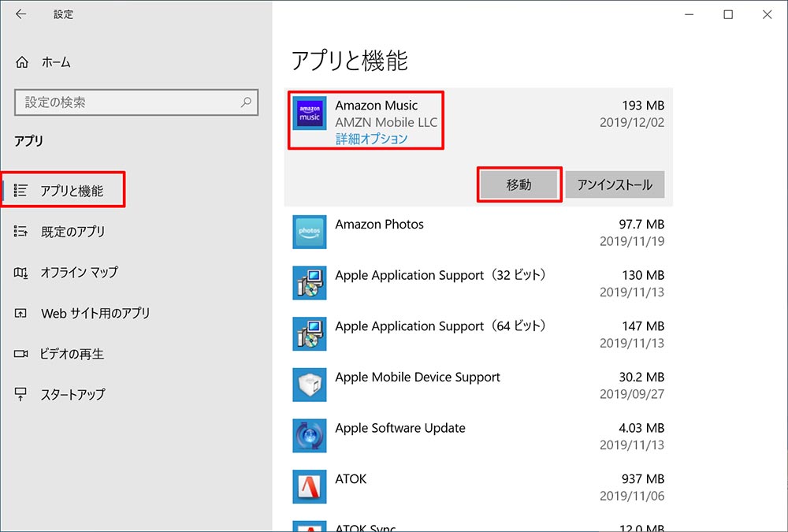Click the Apple Software Update icon
The height and width of the screenshot is (532, 788).
point(310,436)
